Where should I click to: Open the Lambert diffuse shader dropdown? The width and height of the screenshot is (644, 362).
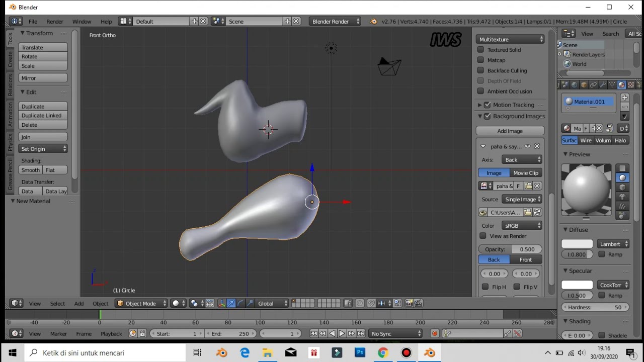[x=613, y=244]
